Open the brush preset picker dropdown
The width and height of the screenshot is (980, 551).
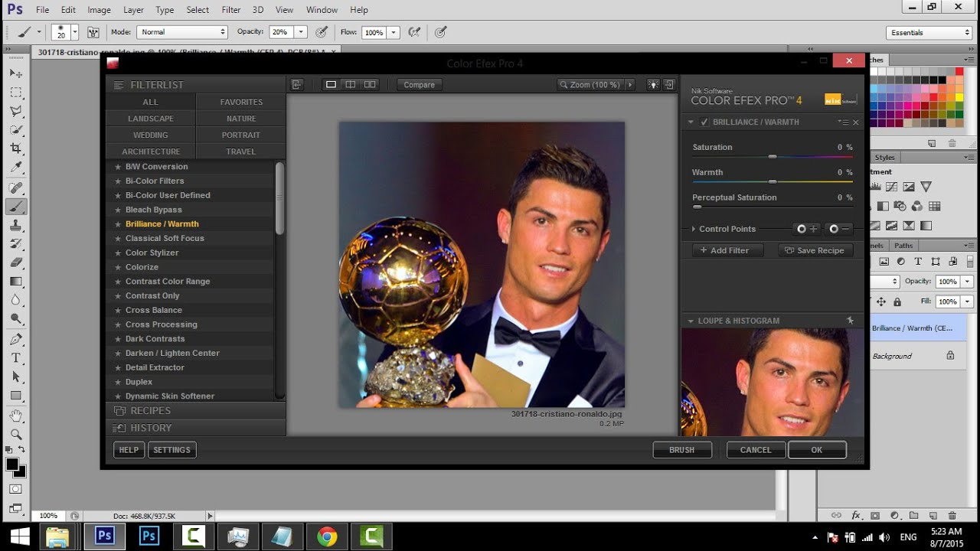[74, 32]
